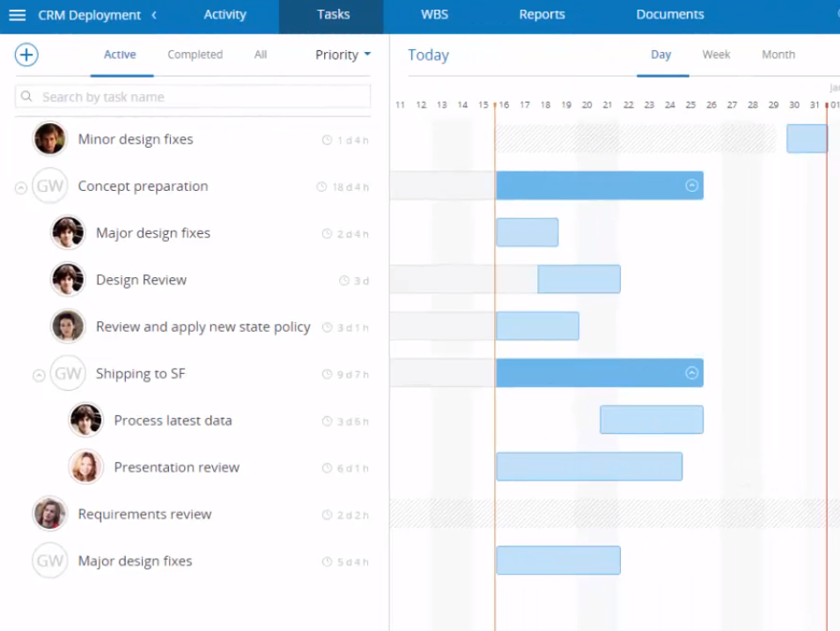Select the Design Review task
The width and height of the screenshot is (840, 631).
point(141,280)
